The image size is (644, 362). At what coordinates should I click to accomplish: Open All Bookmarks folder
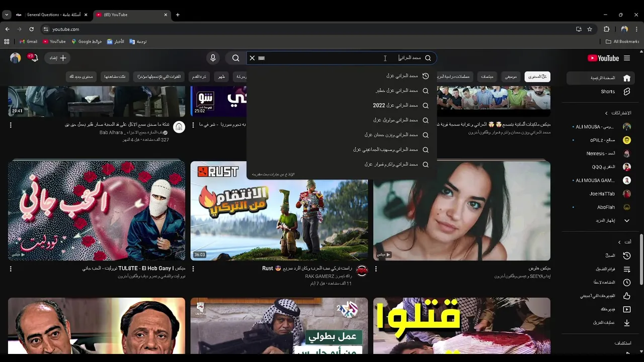coord(622,42)
